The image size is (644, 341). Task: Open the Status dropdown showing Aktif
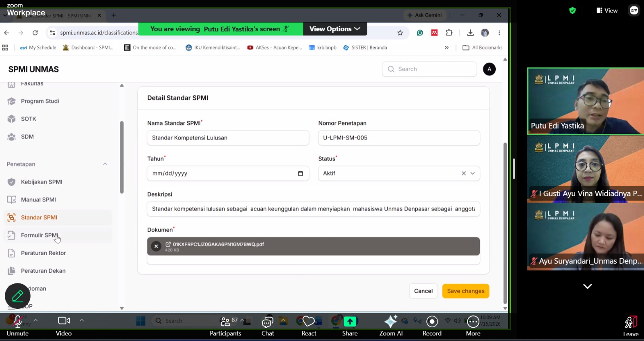click(x=399, y=173)
